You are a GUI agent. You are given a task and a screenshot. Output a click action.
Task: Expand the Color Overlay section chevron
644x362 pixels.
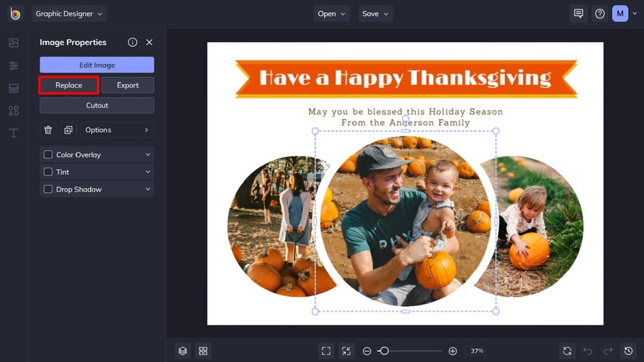[148, 155]
